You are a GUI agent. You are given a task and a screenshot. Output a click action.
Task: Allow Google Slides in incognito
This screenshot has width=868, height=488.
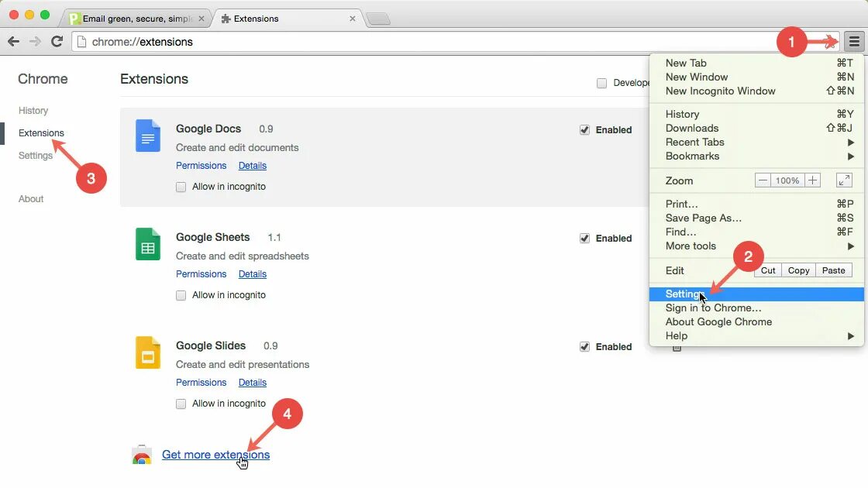[181, 404]
